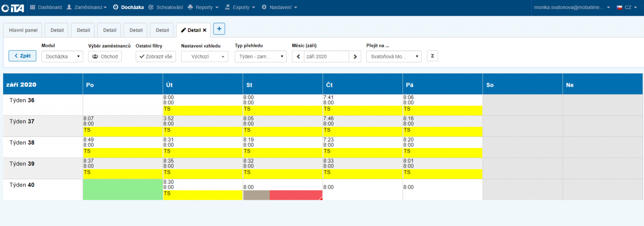The height and width of the screenshot is (226, 644).
Task: Expand the Nastavení vzhledu Výchozí dropdown
Action: [x=204, y=56]
